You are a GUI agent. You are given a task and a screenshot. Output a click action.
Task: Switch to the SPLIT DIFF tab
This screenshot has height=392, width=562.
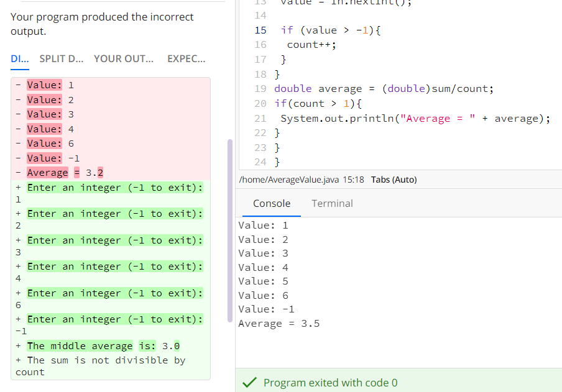point(60,58)
